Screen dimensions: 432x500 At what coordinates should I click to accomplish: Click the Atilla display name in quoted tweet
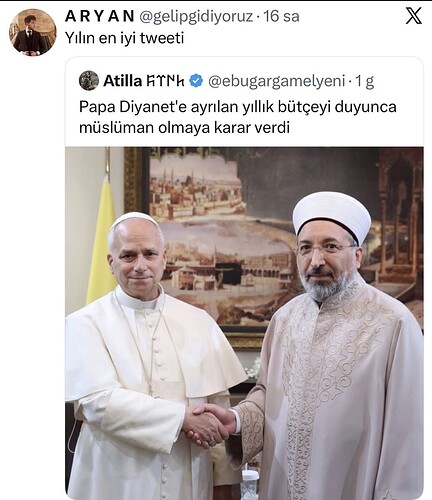123,81
